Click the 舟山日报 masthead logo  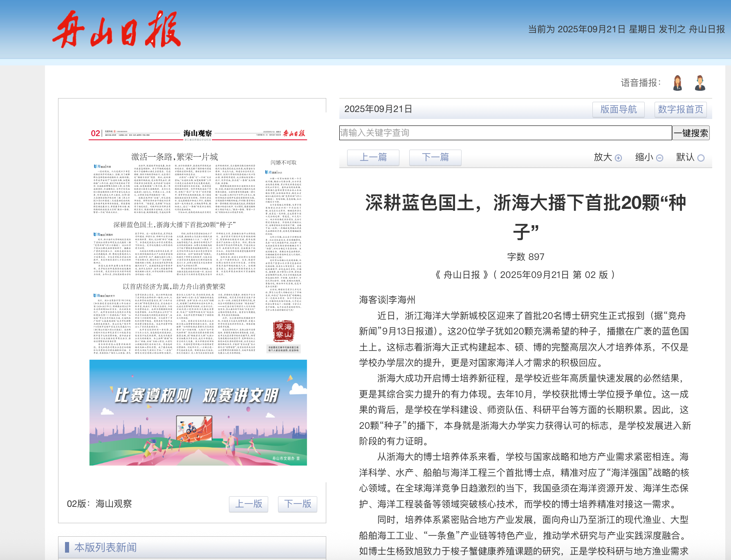tap(117, 30)
